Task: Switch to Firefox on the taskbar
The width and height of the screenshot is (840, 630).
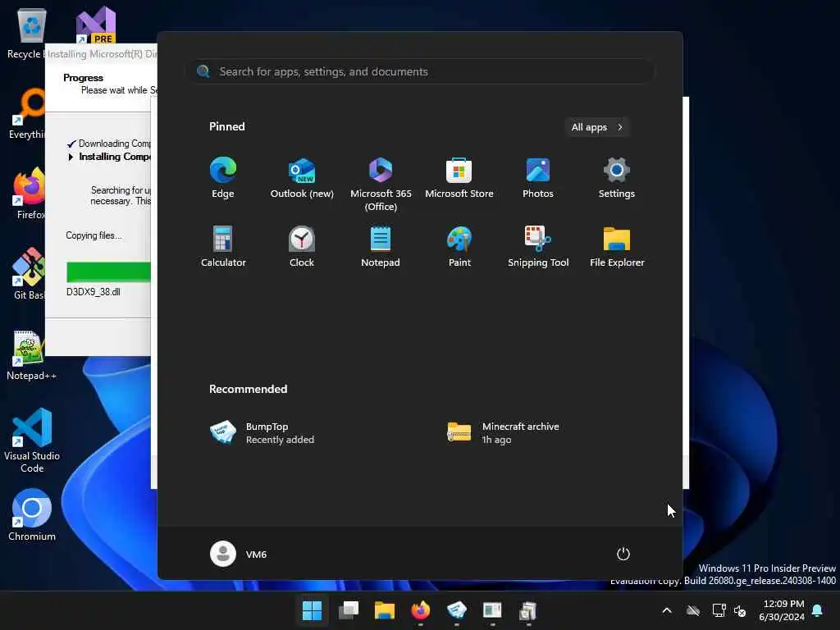Action: click(420, 610)
